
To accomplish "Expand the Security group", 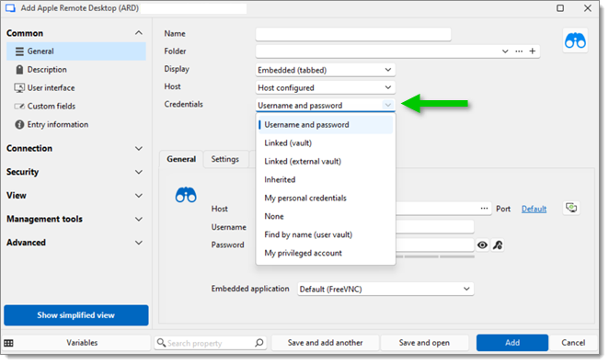I will (139, 172).
